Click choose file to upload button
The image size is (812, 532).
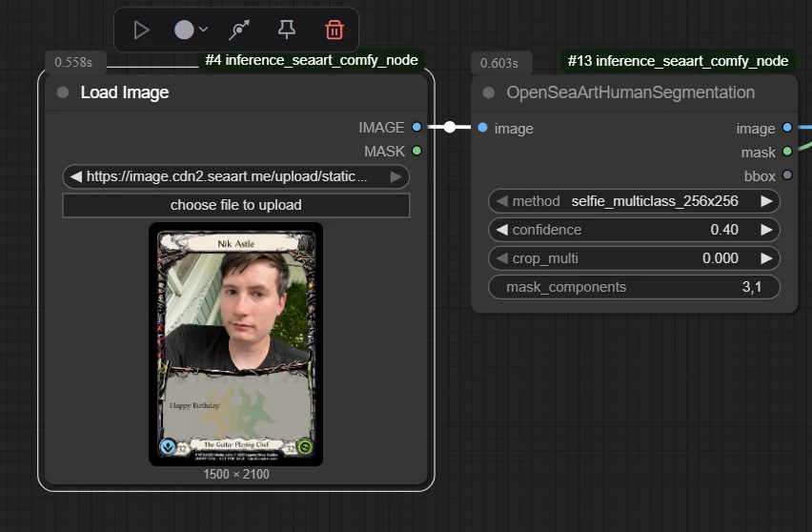point(235,205)
